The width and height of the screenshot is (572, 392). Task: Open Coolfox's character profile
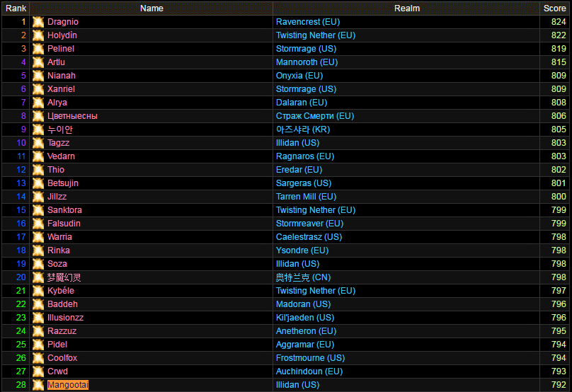pos(62,358)
